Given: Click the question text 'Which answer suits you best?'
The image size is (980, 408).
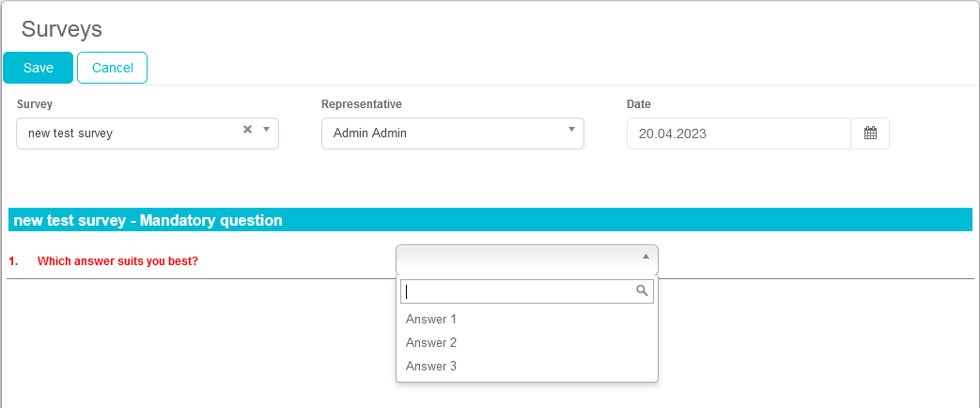Looking at the screenshot, I should (117, 261).
